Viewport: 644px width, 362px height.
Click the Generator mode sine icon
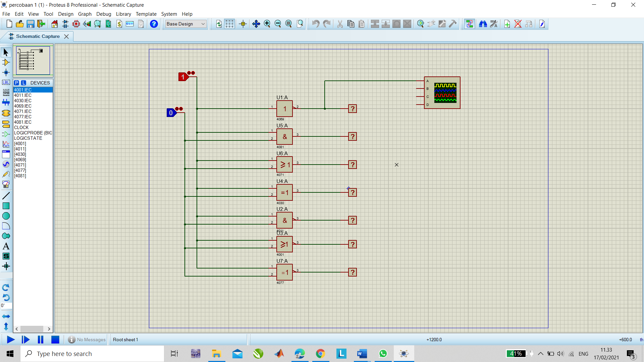coord(6,164)
